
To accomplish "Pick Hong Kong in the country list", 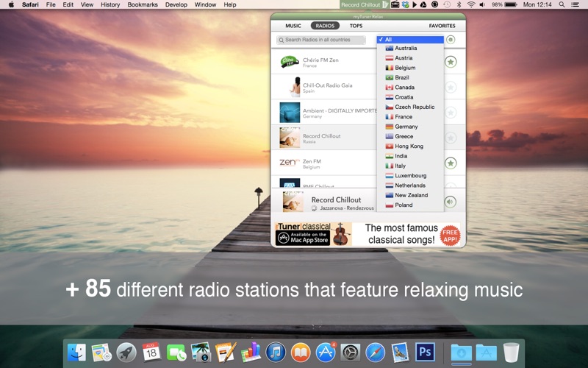I will coord(410,146).
